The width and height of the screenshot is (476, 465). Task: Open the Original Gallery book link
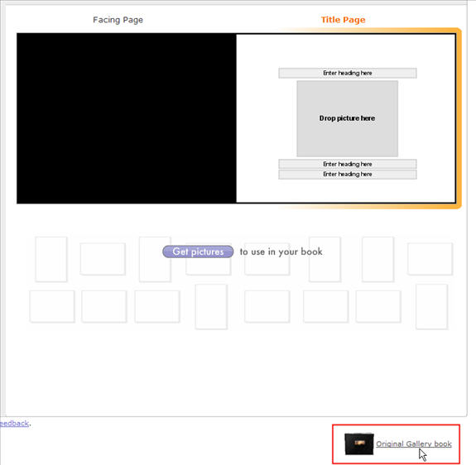[414, 443]
